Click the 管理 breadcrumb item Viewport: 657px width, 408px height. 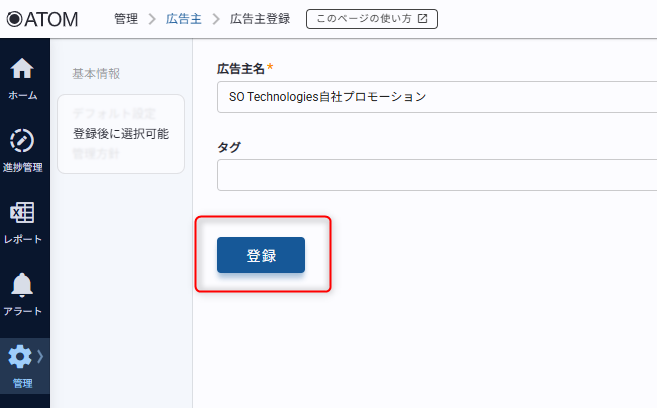[x=126, y=19]
